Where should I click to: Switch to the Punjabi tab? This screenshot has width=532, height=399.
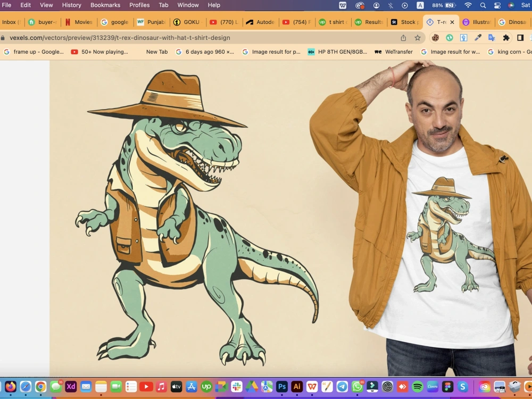(152, 22)
